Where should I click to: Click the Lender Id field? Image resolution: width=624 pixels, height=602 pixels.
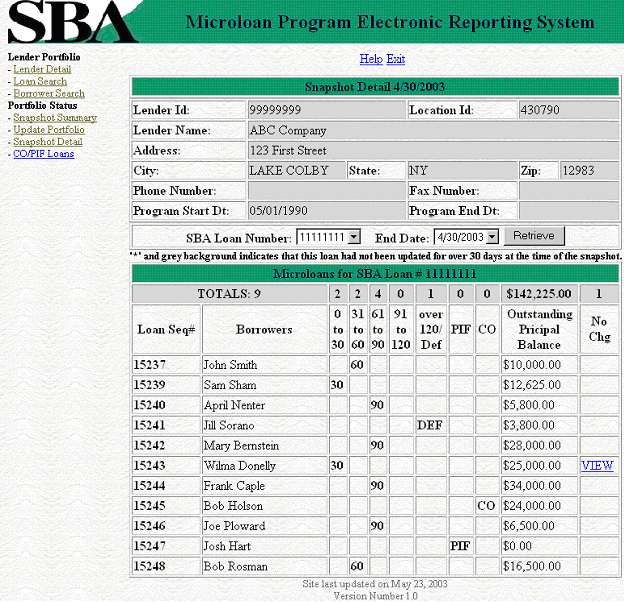pos(325,110)
